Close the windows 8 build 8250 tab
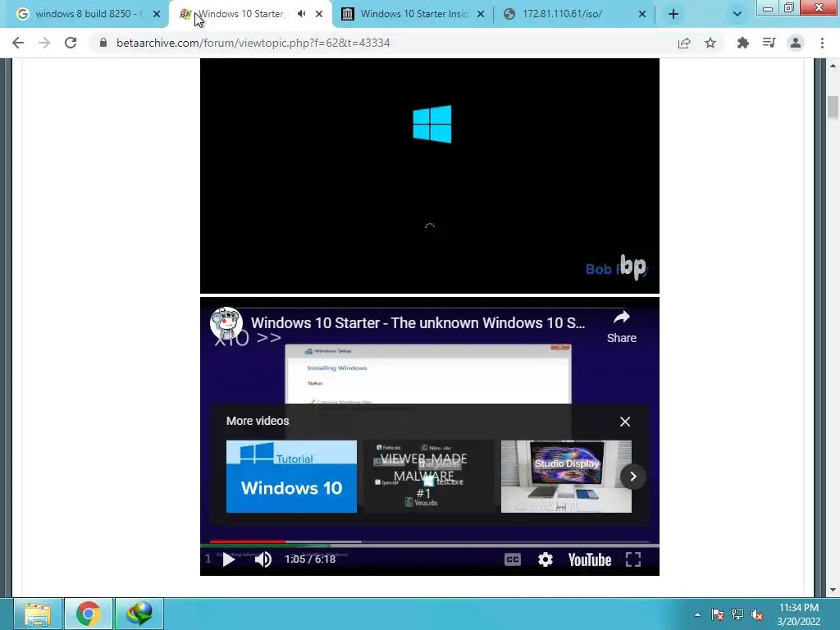The width and height of the screenshot is (840, 630). 157,14
